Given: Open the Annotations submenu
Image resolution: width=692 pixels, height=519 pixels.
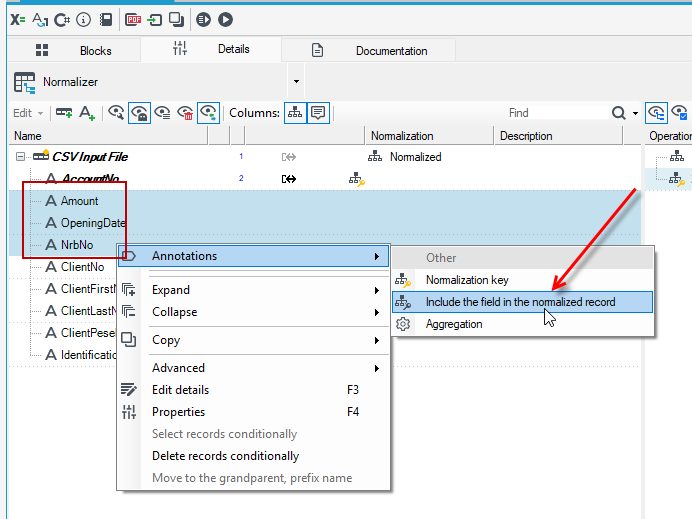Looking at the screenshot, I should pos(253,256).
